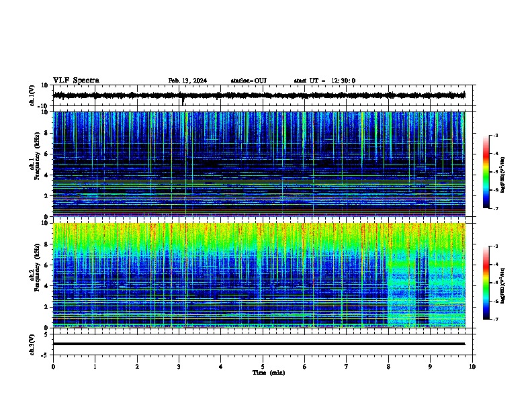Viewport: 532px width, 411px height.
Task: Select the ch.2 spectrogram color scale bar
Action: tap(486, 283)
